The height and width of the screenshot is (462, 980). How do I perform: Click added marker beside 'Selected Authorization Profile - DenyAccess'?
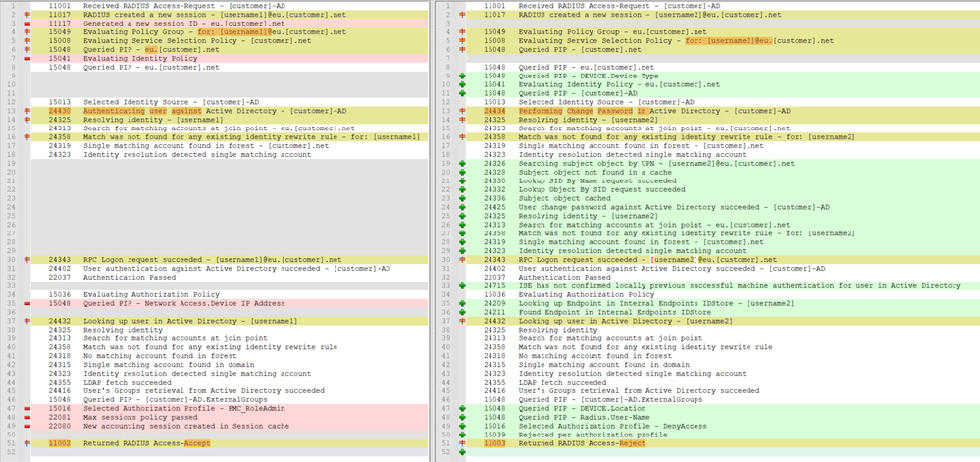462,426
